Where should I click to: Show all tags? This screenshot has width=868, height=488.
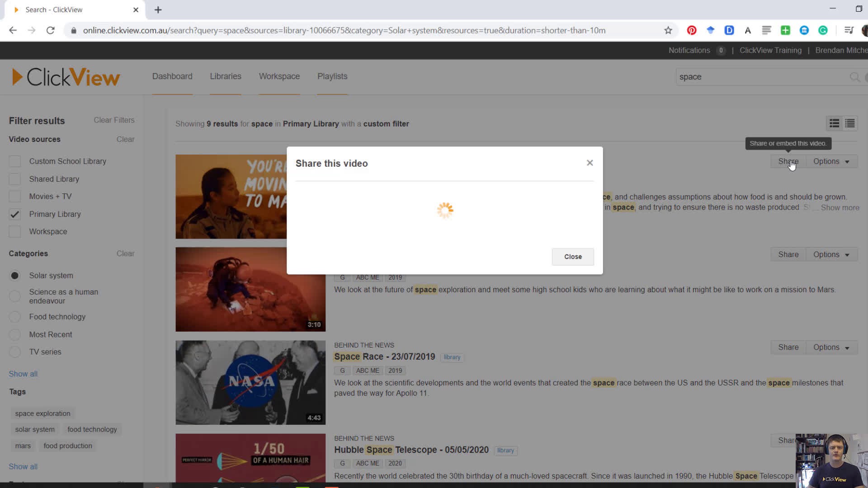tap(23, 466)
